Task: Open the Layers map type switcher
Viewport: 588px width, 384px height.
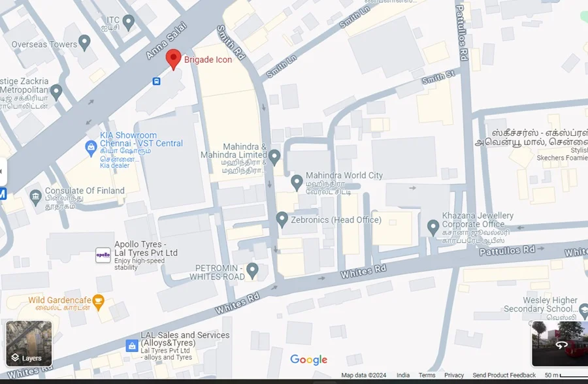Action: pos(29,344)
